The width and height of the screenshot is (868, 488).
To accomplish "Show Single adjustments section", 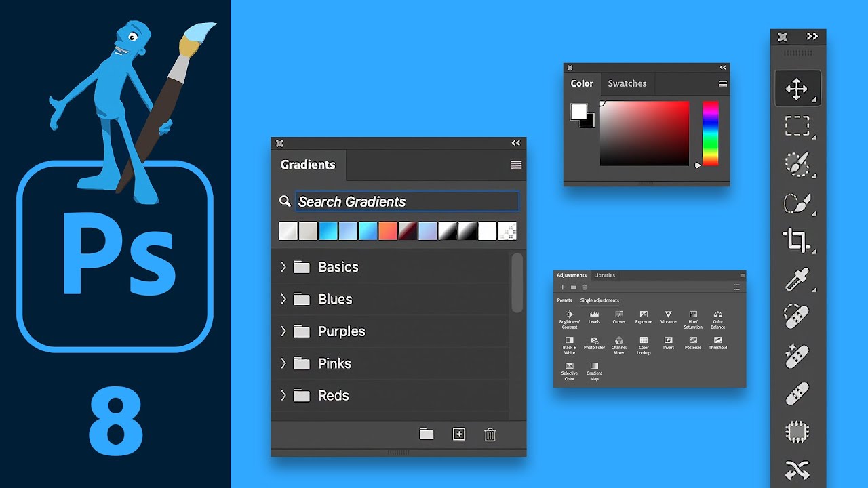I will (x=599, y=300).
